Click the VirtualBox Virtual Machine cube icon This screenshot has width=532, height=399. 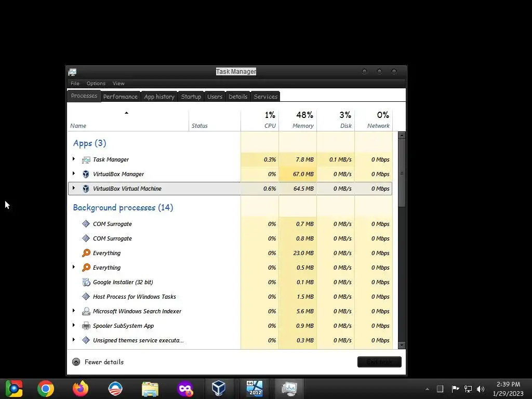click(x=86, y=189)
